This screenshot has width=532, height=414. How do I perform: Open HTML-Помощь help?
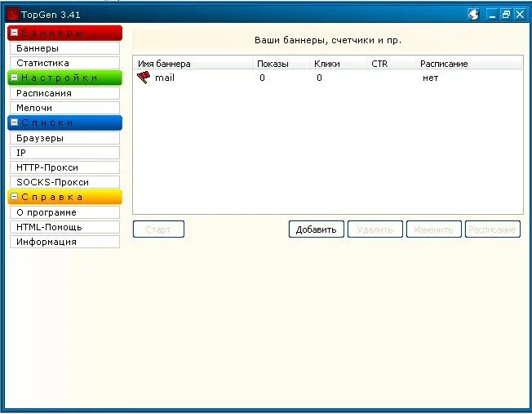[x=64, y=227]
